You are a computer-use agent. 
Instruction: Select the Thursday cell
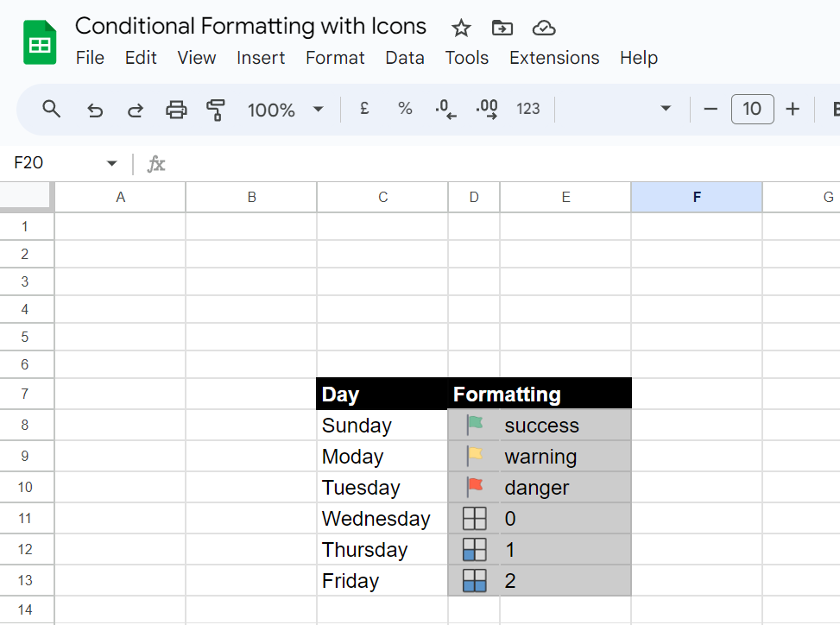click(382, 550)
